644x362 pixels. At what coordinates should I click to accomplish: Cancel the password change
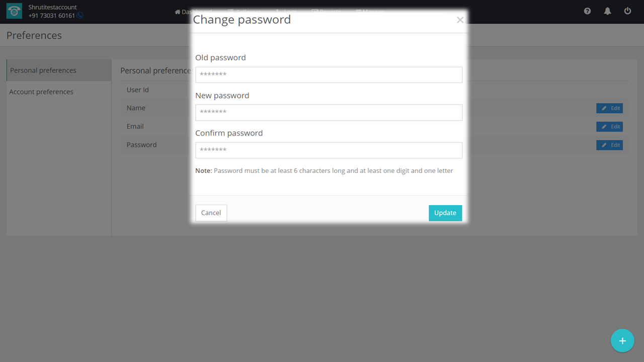(211, 213)
